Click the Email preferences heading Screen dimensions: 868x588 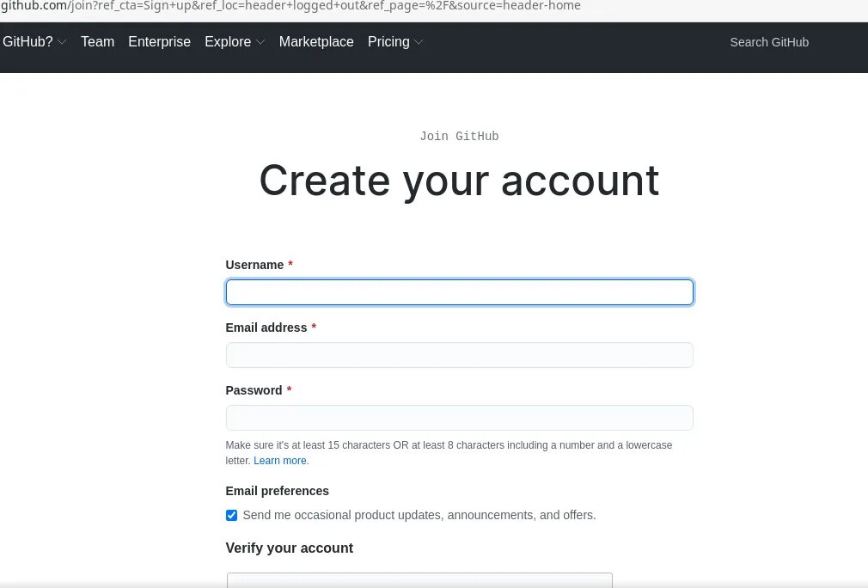pos(277,491)
